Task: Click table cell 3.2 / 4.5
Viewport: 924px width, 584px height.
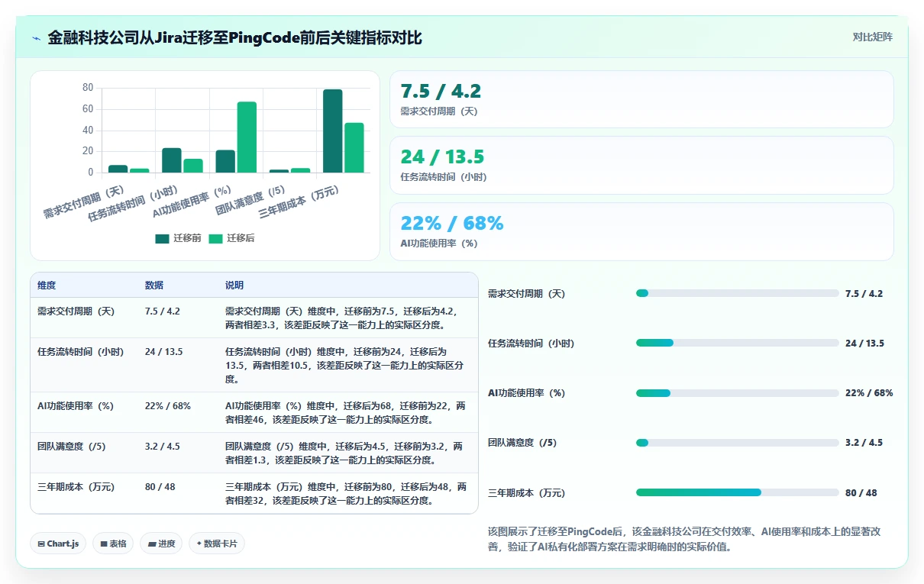Action: [163, 447]
